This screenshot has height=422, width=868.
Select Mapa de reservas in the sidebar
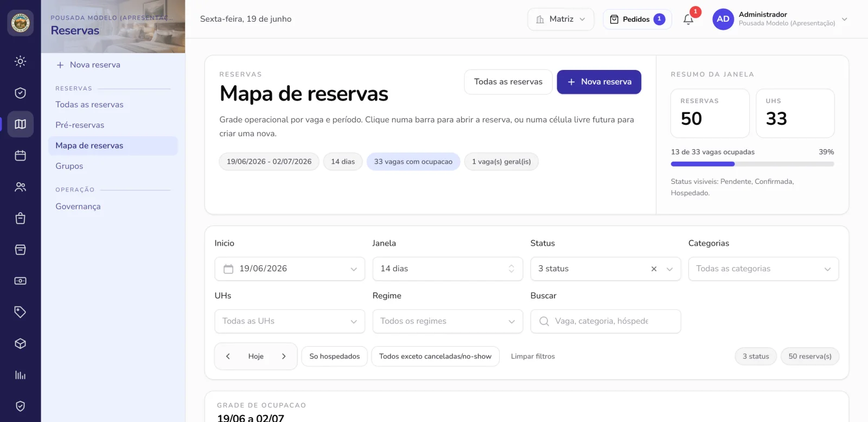tap(113, 146)
